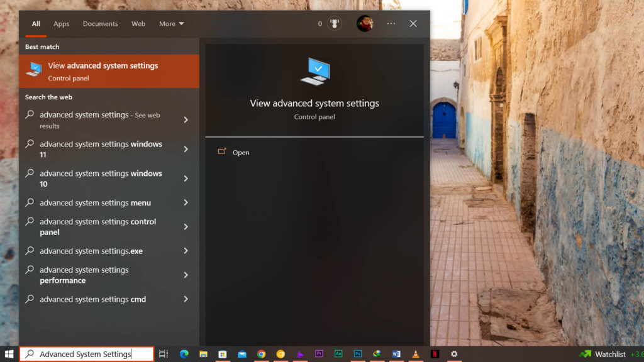The width and height of the screenshot is (644, 362).
Task: Open the Mail app on taskbar
Action: pyautogui.click(x=242, y=354)
